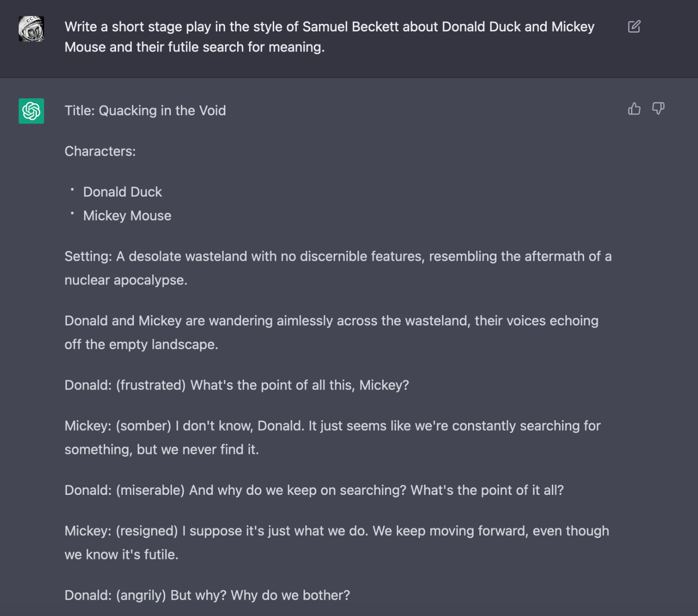Click the edit message pencil icon
The width and height of the screenshot is (698, 616).
coord(634,26)
